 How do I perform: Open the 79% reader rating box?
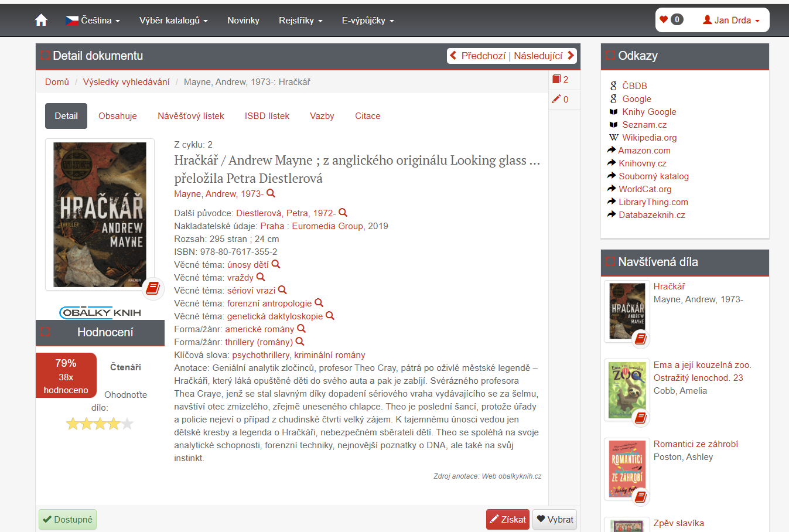click(x=66, y=376)
